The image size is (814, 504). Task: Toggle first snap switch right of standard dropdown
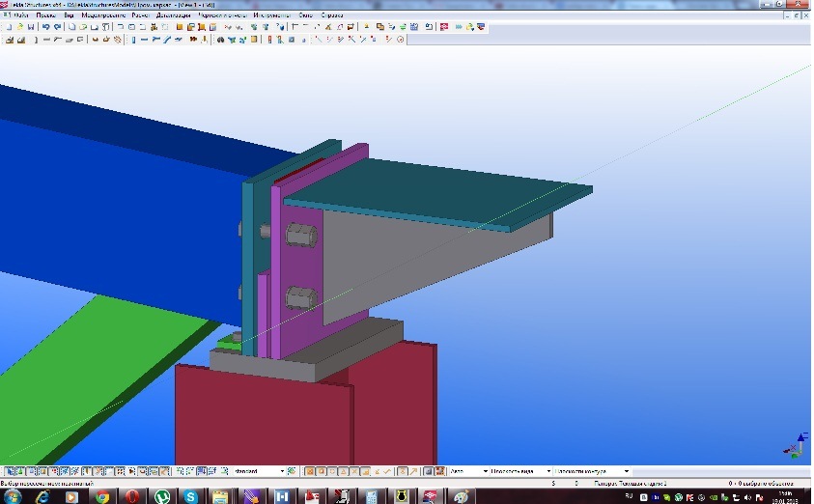pyautogui.click(x=310, y=471)
